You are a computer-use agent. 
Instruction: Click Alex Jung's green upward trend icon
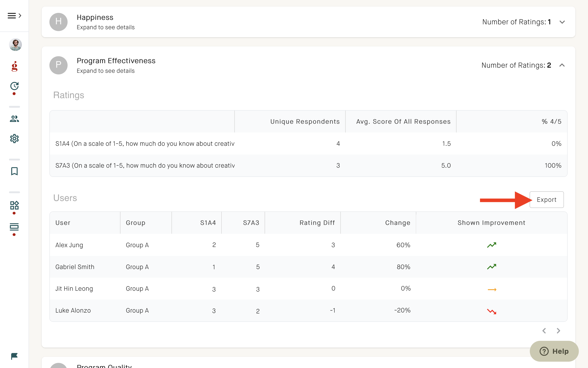click(x=492, y=245)
